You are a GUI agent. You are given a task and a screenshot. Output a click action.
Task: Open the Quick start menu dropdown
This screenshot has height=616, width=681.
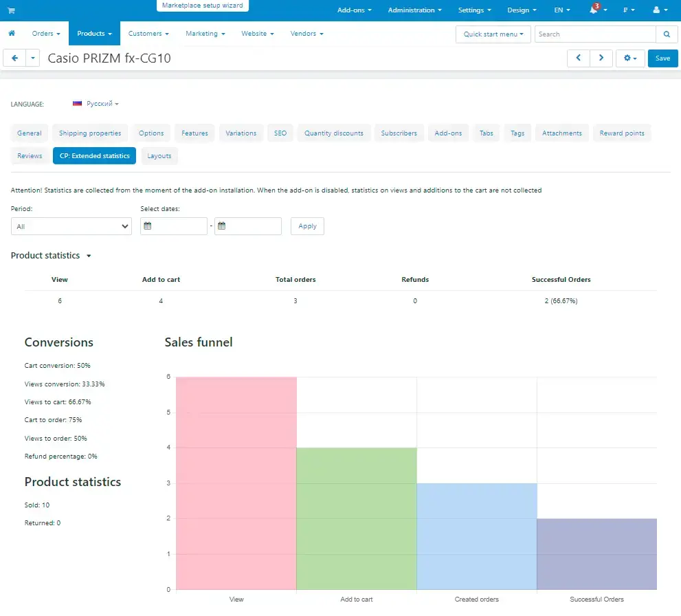tap(493, 34)
